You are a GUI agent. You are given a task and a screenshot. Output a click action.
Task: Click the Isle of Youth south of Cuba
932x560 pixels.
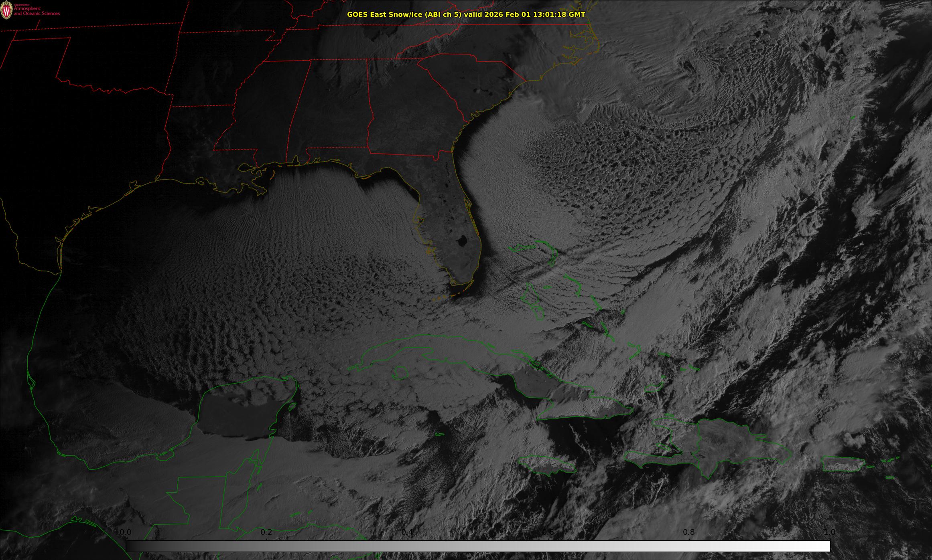401,374
